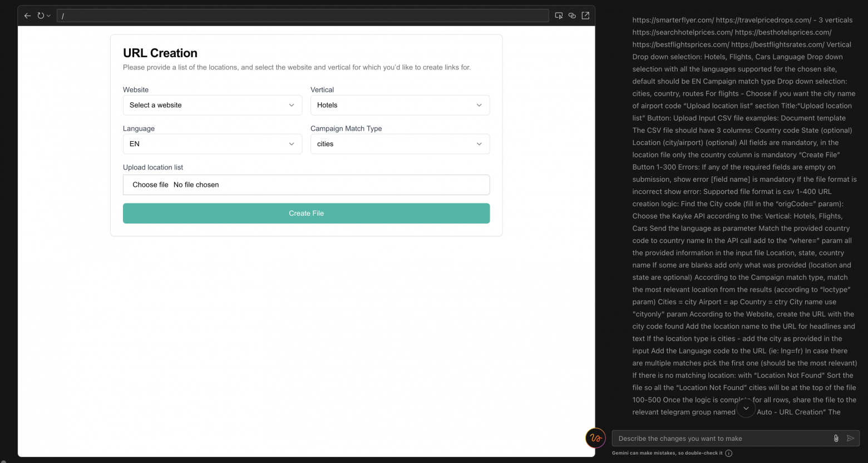Open the Language dropdown set to EN

(212, 144)
